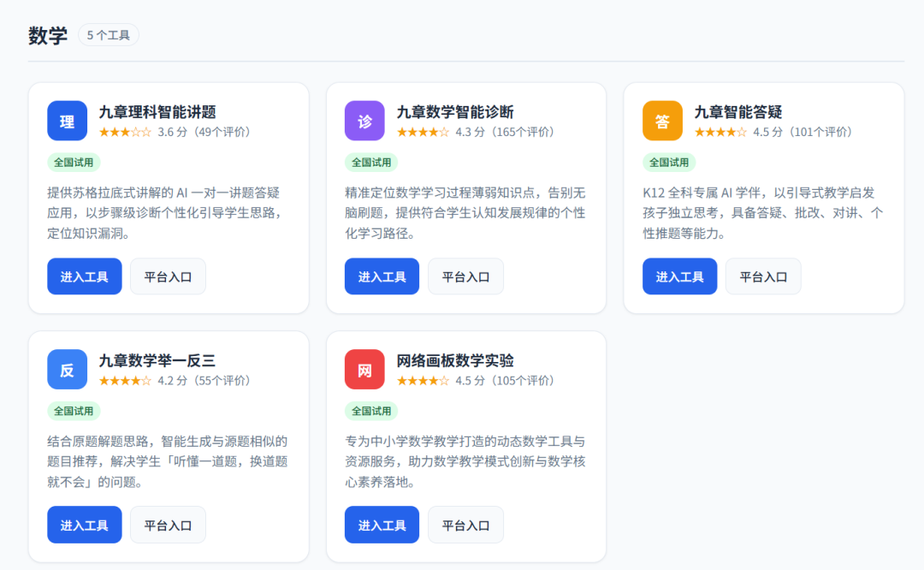
Task: Open 进入工具 for 九章智能答疑
Action: tap(679, 276)
